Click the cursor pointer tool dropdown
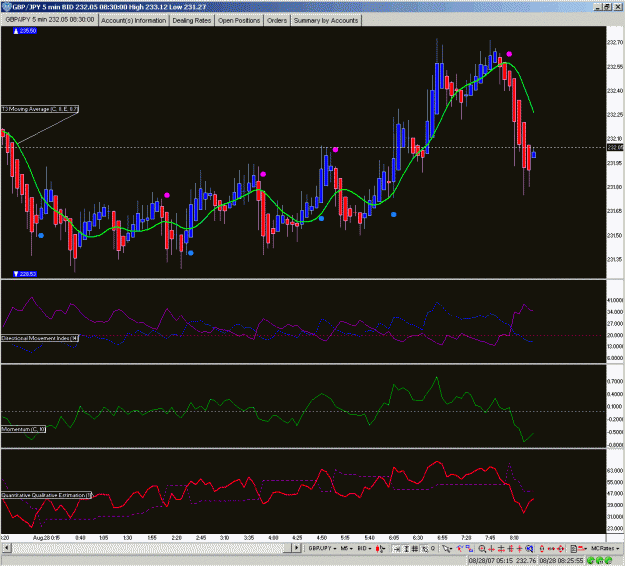This screenshot has height=566, width=625. (x=446, y=549)
